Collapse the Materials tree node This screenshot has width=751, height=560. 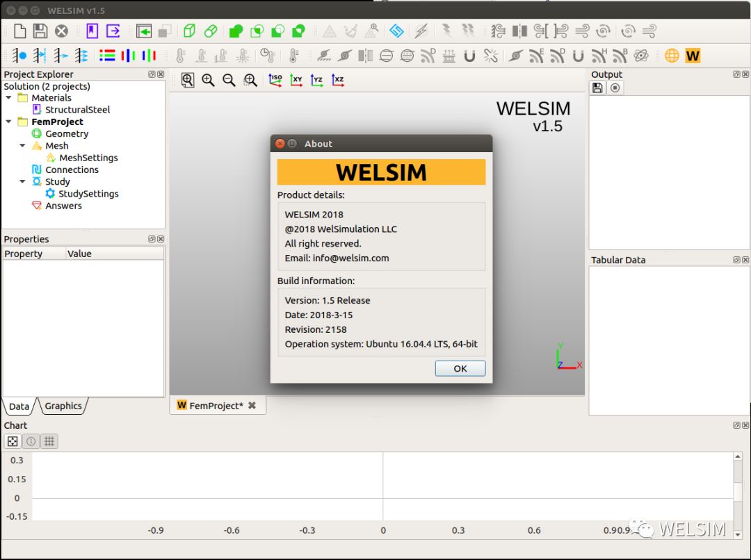8,98
